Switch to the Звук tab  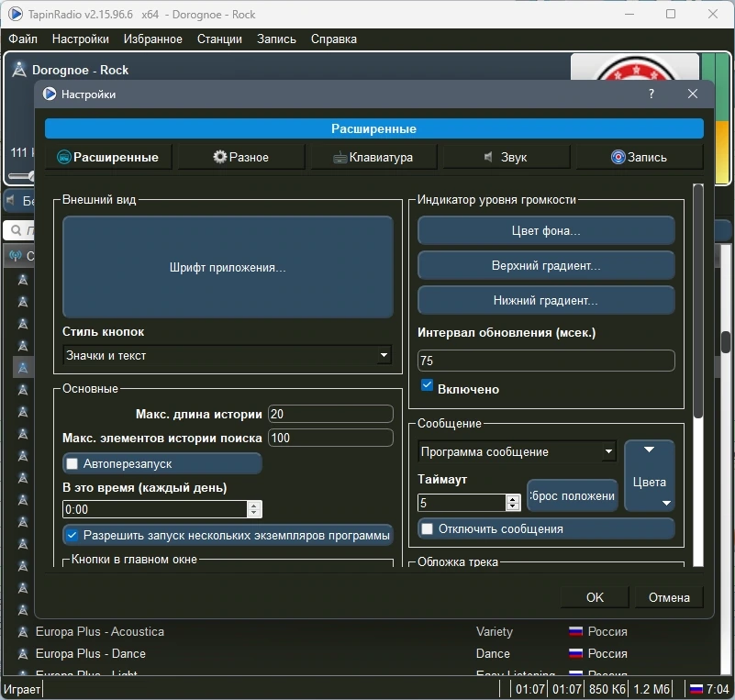(x=507, y=157)
